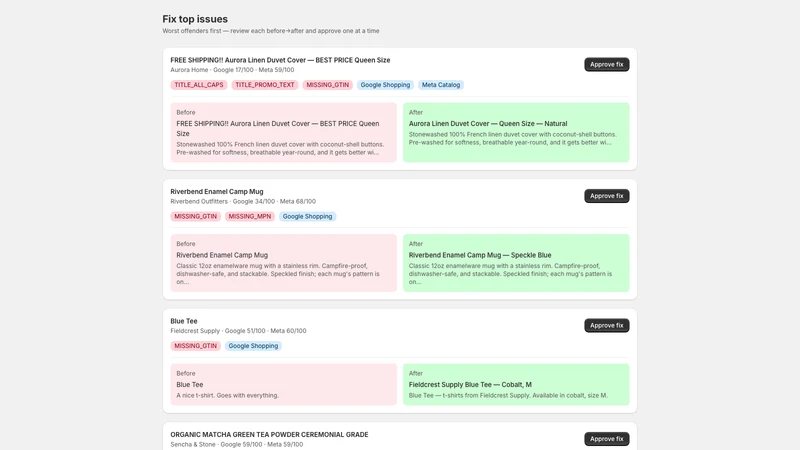The image size is (800, 450).
Task: Click the 'FREE SHIPPING!! Aurora Linen Duvet Cover' card title
Action: (x=280, y=60)
